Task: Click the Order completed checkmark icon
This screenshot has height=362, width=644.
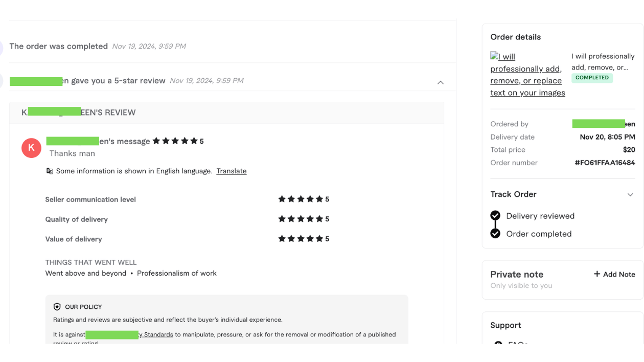Action: (x=495, y=234)
